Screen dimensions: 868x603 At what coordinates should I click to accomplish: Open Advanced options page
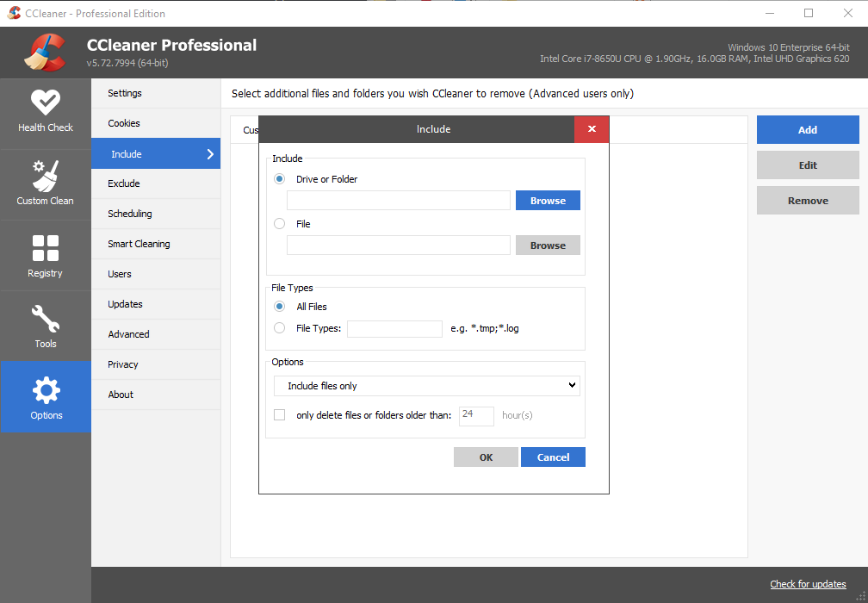coord(156,334)
